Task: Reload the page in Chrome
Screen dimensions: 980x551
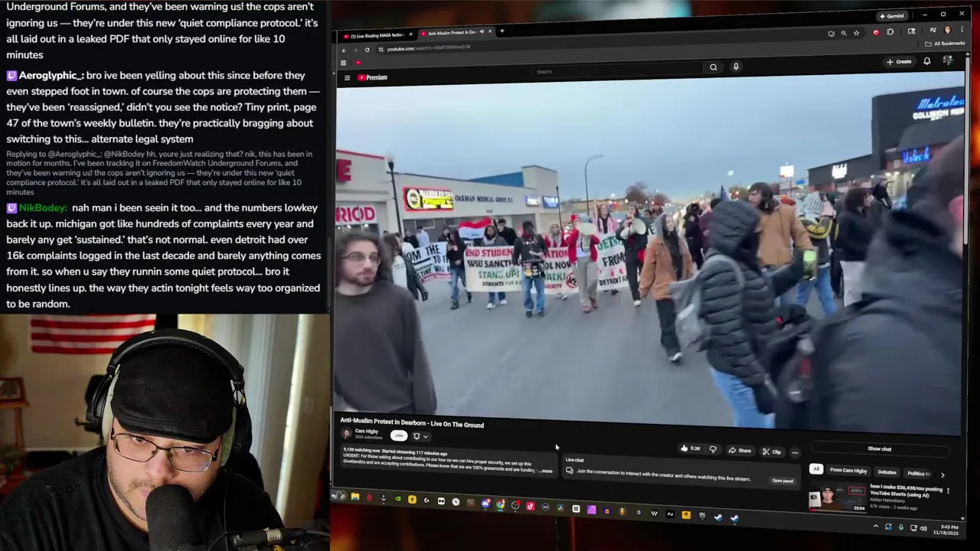Action: [367, 50]
